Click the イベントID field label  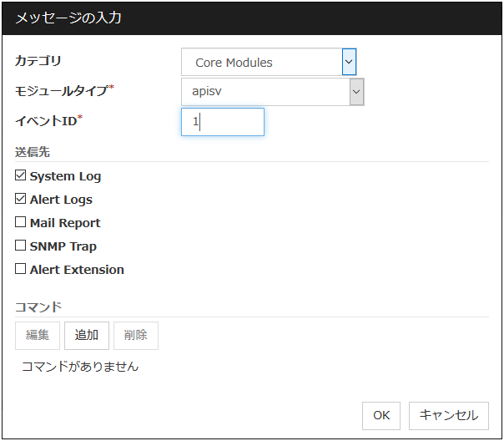click(49, 121)
